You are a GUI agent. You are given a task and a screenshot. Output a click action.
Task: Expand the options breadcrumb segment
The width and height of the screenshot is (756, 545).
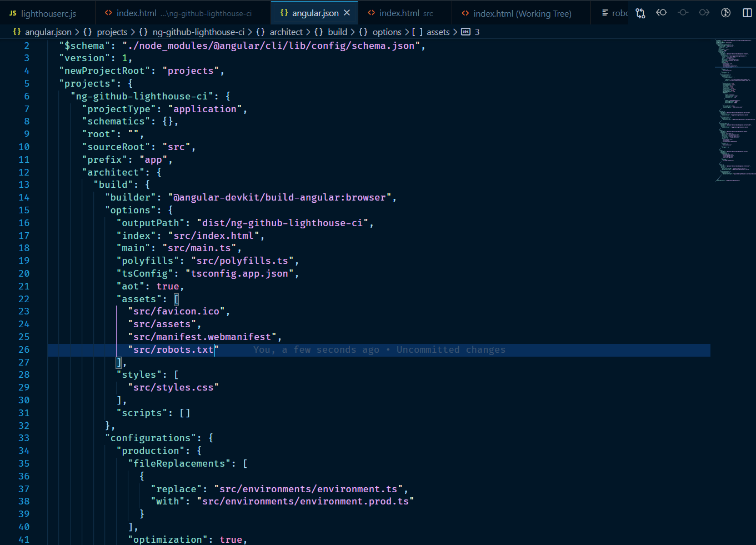pos(387,32)
